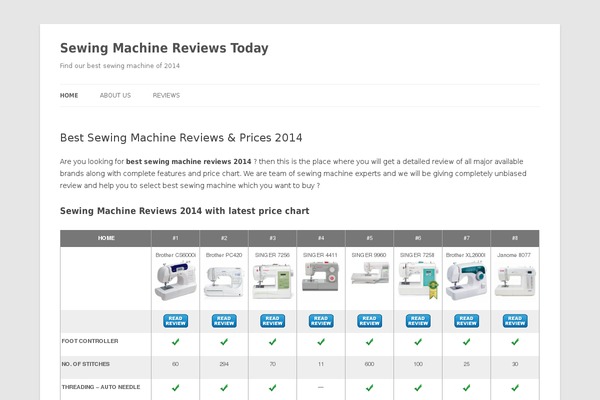Click Foot Controller checkmark for SINGER 7258
Viewport: 600px width, 400px height.
(x=418, y=342)
